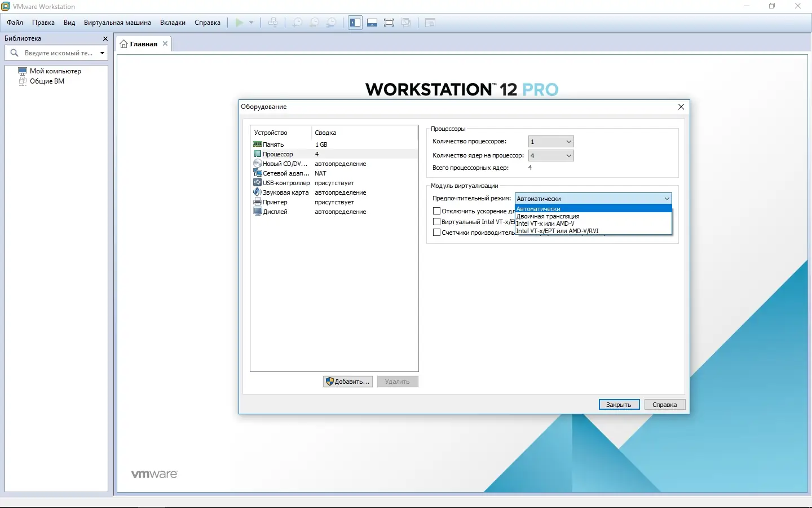Image resolution: width=812 pixels, height=508 pixels.
Task: Click the display monitor device icon
Action: pos(258,212)
